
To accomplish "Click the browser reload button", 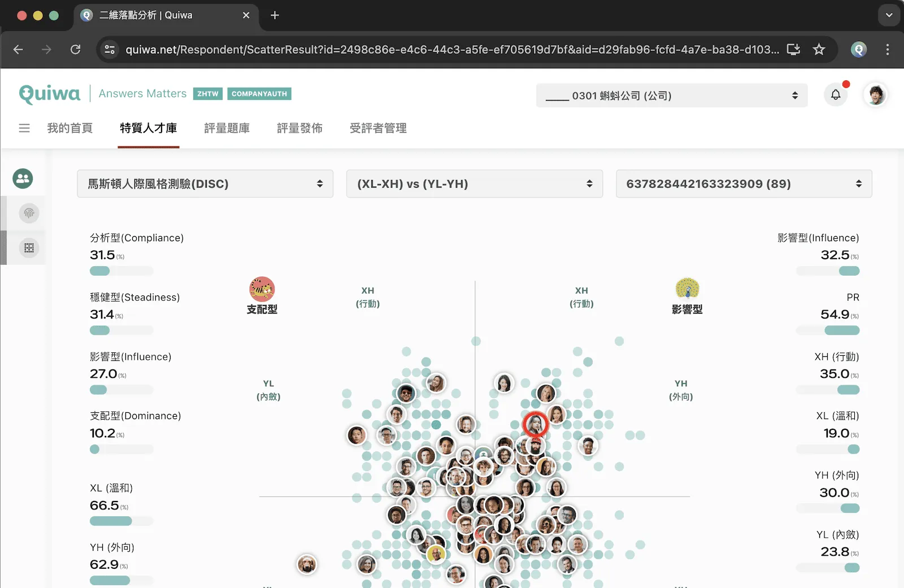I will [75, 49].
